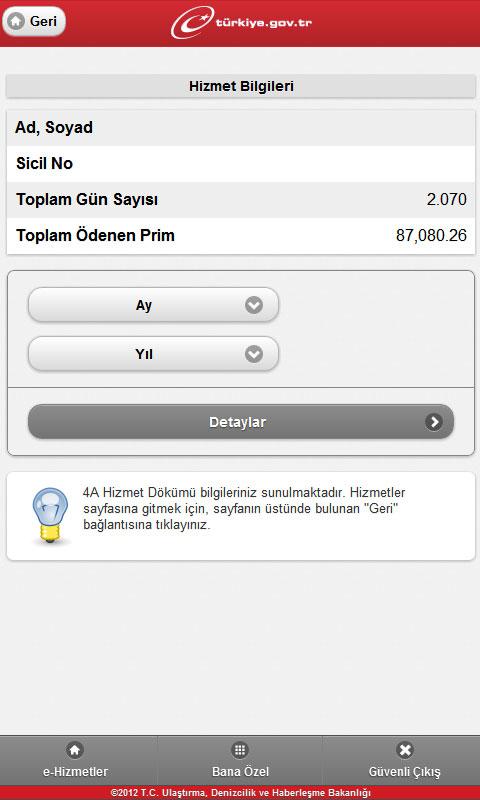The width and height of the screenshot is (480, 800).
Task: Click the türkiye.gov.tr logo
Action: (241, 23)
